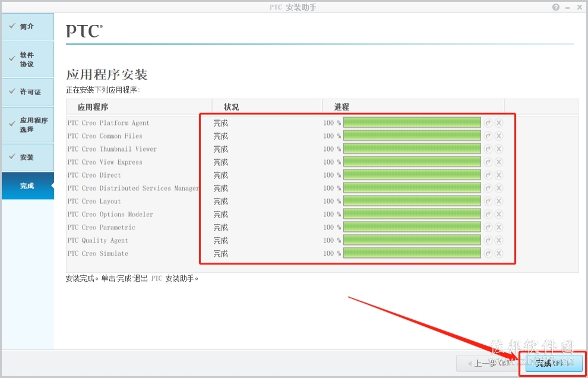Click the retry icon for PTC Creo Simulate
Image resolution: width=588 pixels, height=378 pixels.
(x=488, y=253)
